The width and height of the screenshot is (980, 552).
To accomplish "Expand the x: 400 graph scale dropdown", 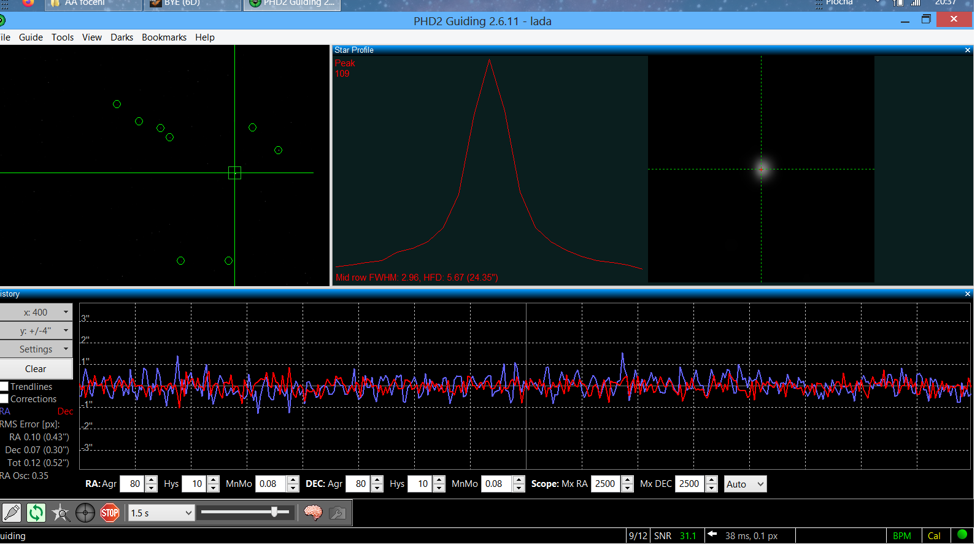I will [x=36, y=313].
